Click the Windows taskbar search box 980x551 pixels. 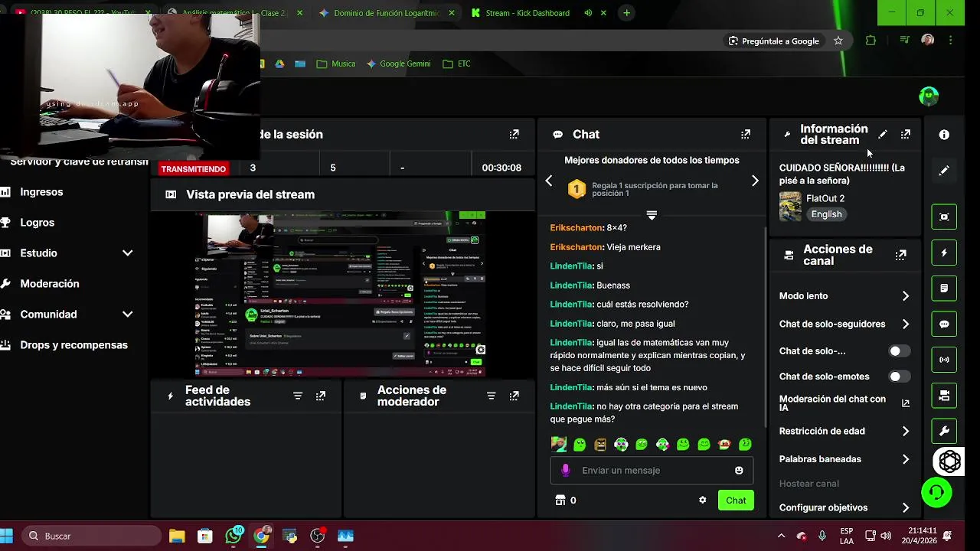coord(92,536)
